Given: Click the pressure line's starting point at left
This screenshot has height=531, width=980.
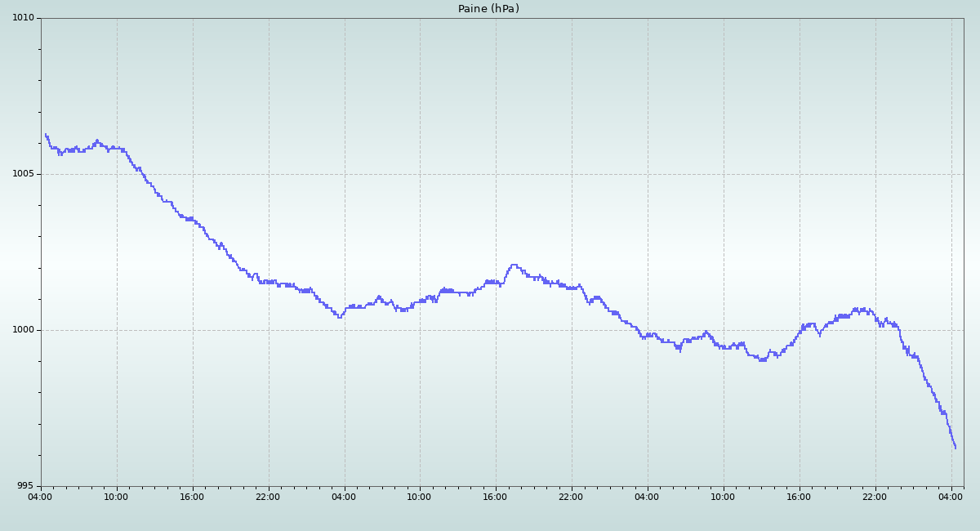Looking at the screenshot, I should pos(46,135).
